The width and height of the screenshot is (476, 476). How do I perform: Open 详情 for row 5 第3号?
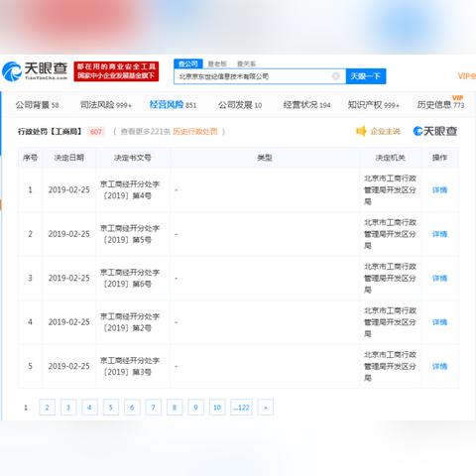point(439,366)
